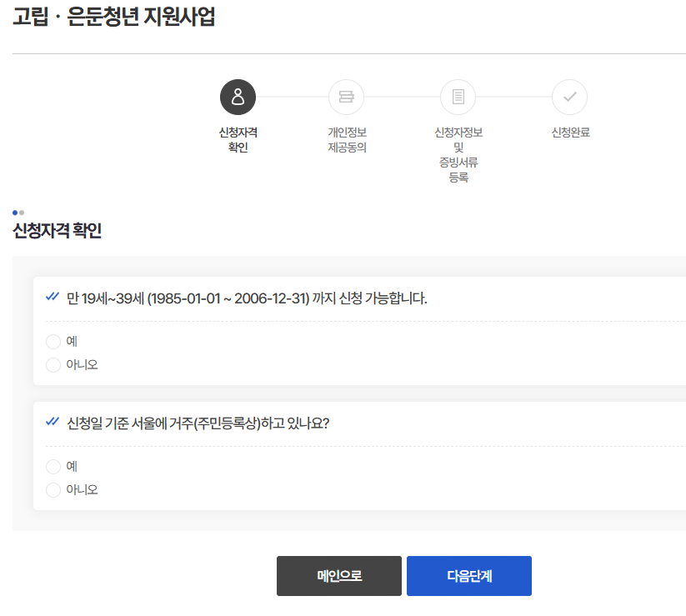686x616 pixels.
Task: Click the 고립·은둔청년 지원사업 page title
Action: pos(114,18)
